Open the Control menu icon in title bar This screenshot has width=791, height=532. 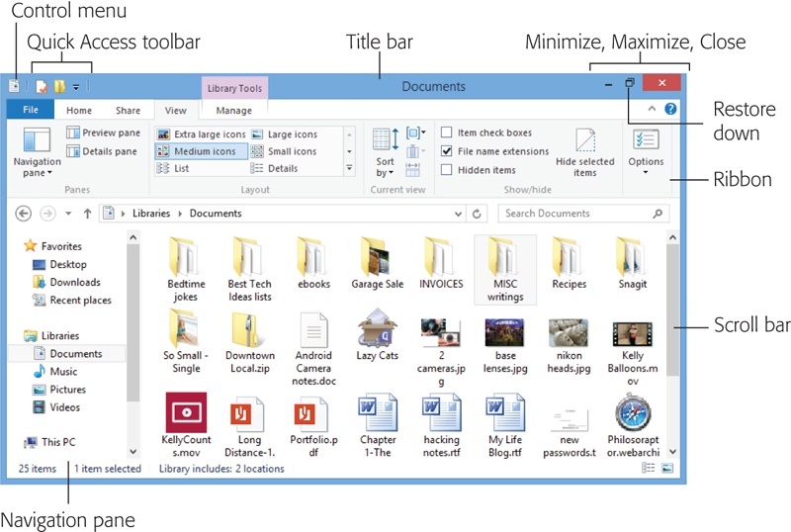[14, 86]
